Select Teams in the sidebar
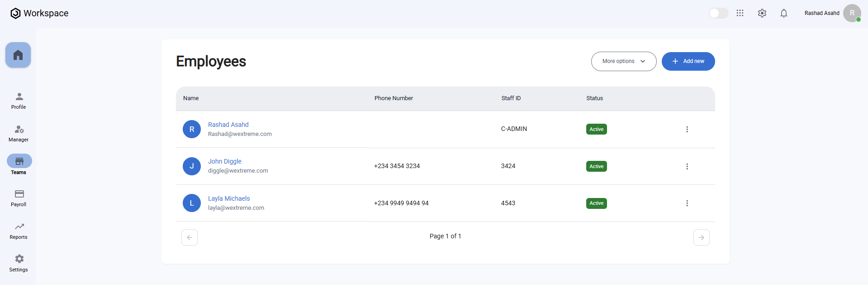Viewport: 868px width, 285px height. pos(19,165)
